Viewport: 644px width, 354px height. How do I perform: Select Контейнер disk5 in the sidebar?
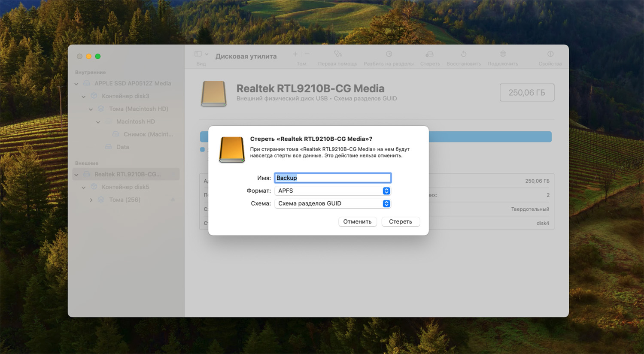(x=126, y=187)
